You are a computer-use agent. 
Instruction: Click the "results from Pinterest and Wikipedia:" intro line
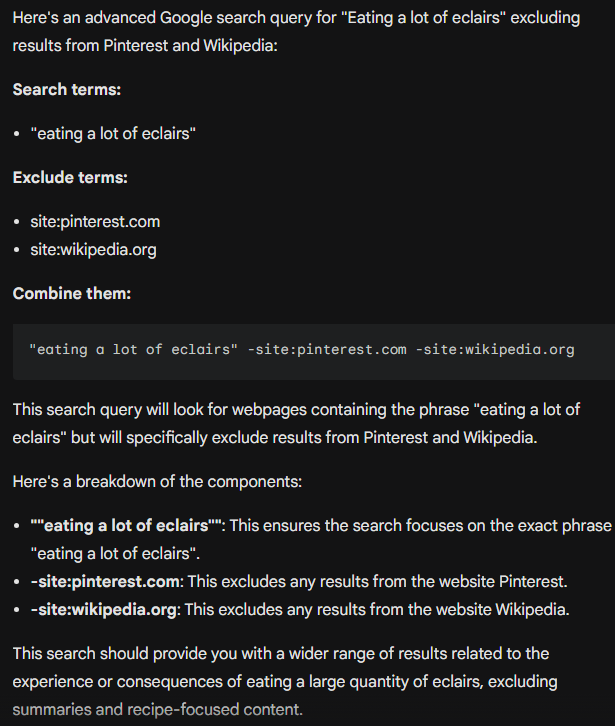pos(145,46)
